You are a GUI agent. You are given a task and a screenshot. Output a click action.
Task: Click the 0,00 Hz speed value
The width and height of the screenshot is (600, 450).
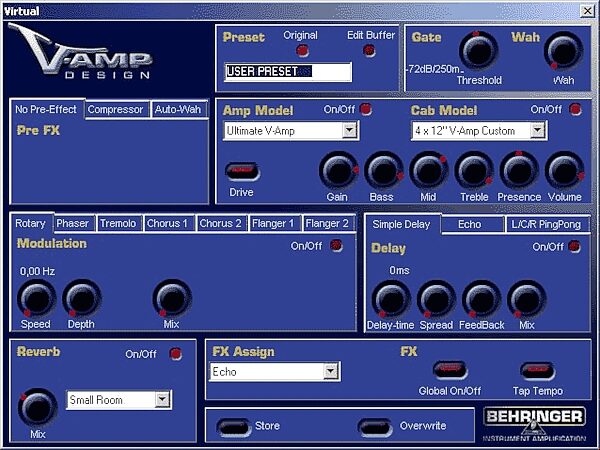(x=37, y=271)
